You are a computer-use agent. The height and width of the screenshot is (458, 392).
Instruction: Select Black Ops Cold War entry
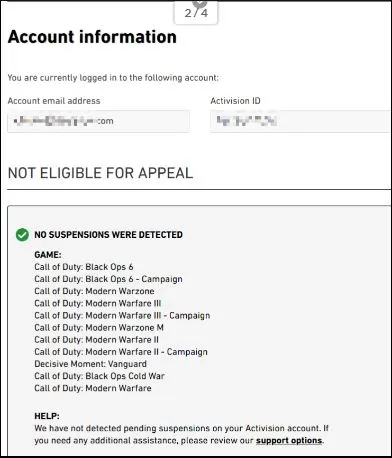[99, 376]
